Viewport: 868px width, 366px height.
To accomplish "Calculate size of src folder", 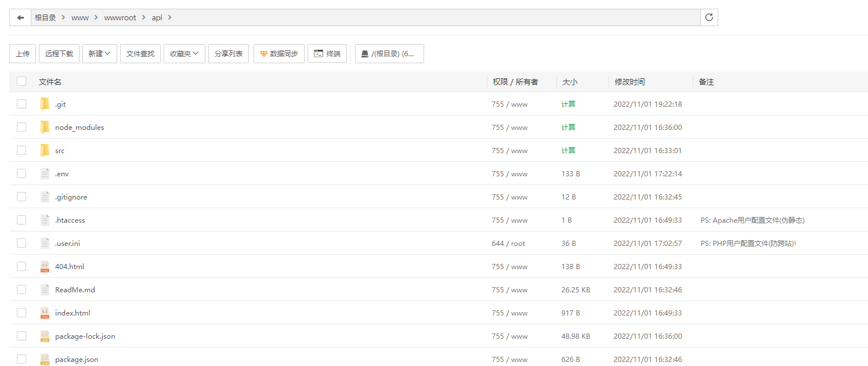I will click(x=569, y=150).
